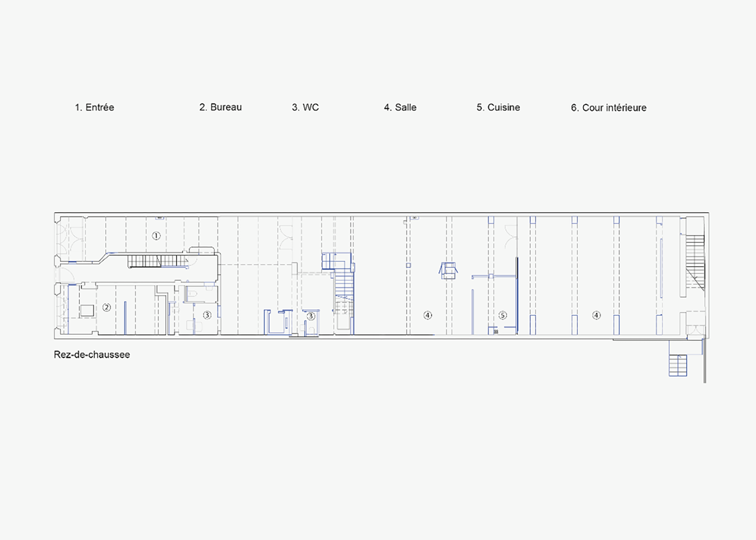Screen dimensions: 756x540
Task: Click the leftmost circled 3 WC marker
Action: (x=207, y=315)
